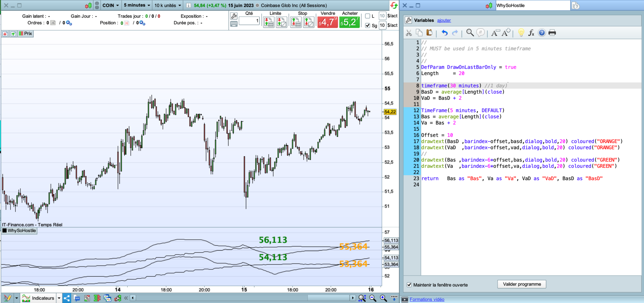Click the copy icon in code editor toolbar
The image size is (644, 303).
coord(419,33)
